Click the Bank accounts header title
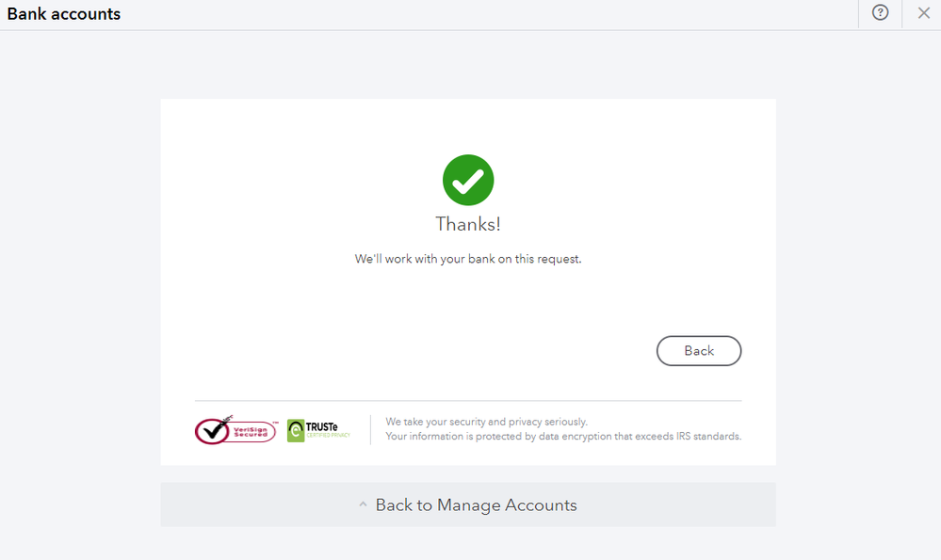The width and height of the screenshot is (941, 560). click(x=64, y=14)
